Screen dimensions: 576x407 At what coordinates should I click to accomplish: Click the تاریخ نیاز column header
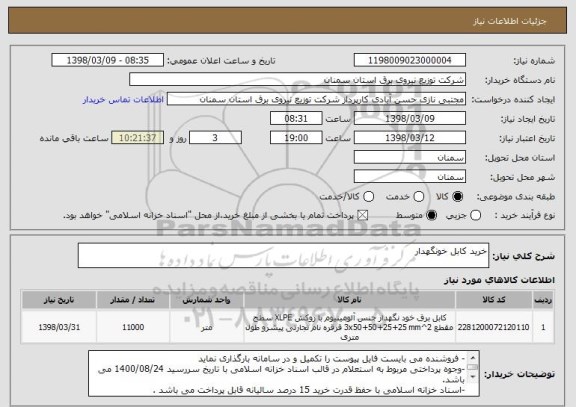coord(59,300)
